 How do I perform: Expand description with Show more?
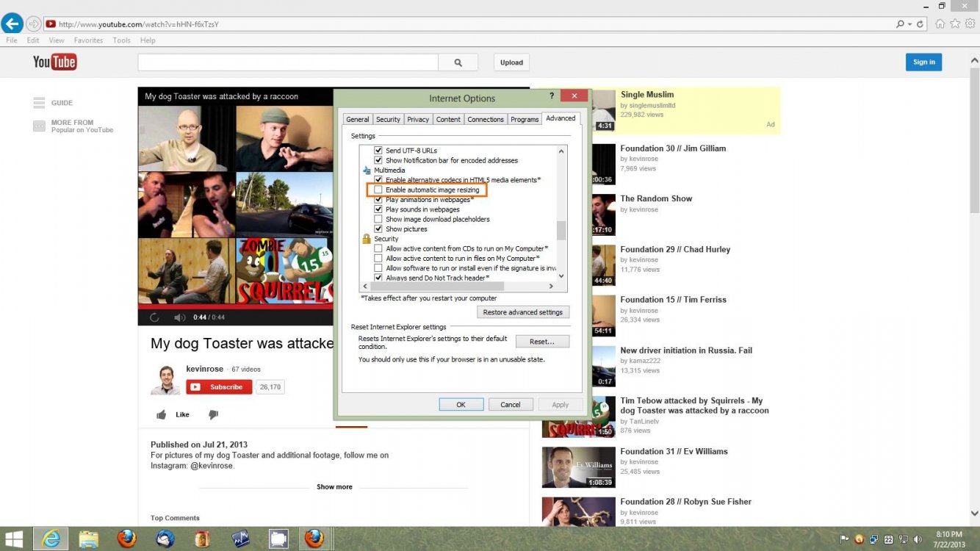(334, 487)
